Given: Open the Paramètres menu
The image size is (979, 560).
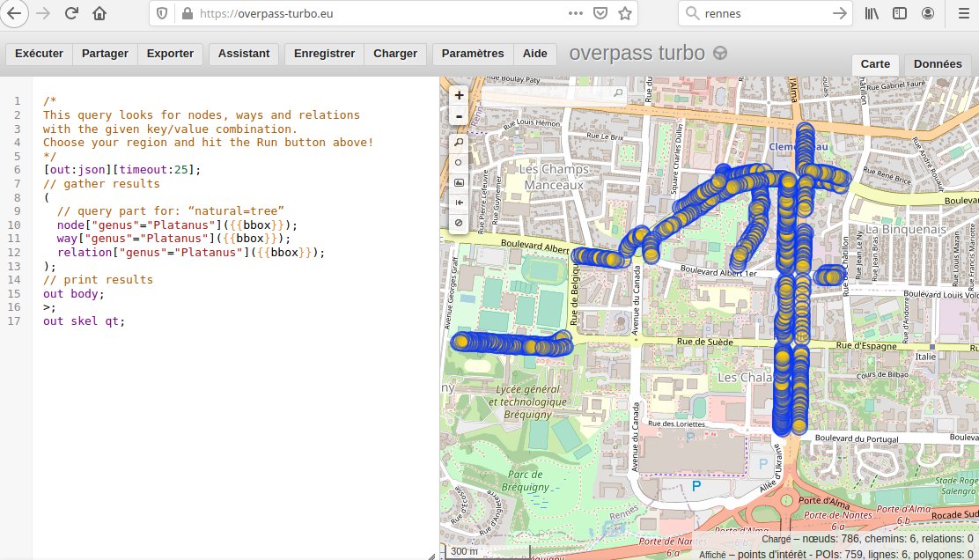Looking at the screenshot, I should click(x=472, y=54).
